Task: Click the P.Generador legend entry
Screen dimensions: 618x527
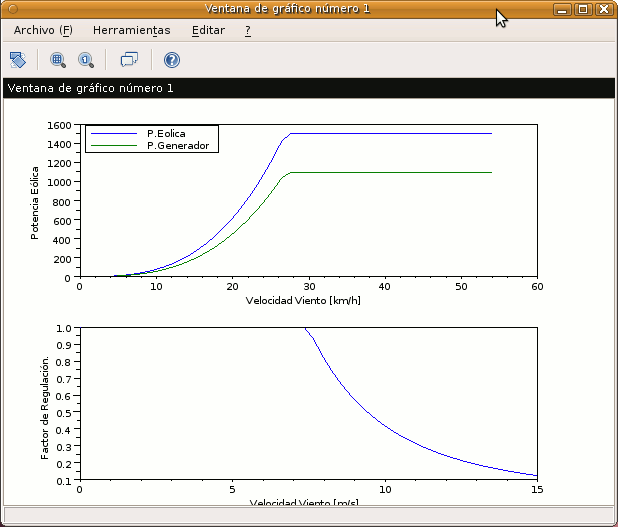Action: [178, 146]
